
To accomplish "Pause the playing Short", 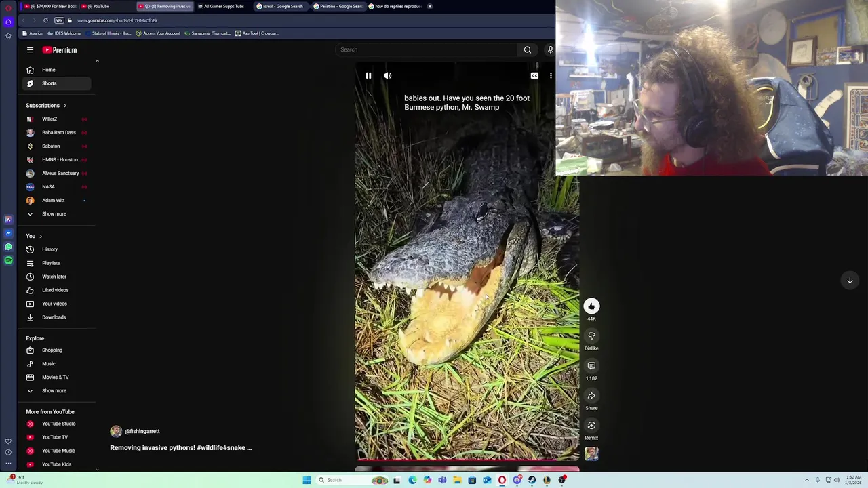I will tap(368, 76).
